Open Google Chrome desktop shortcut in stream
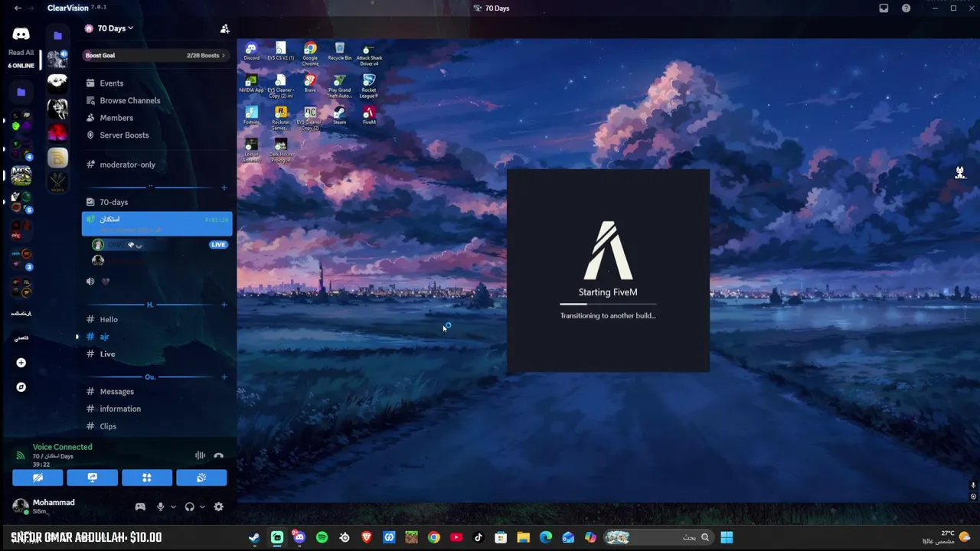 [310, 54]
